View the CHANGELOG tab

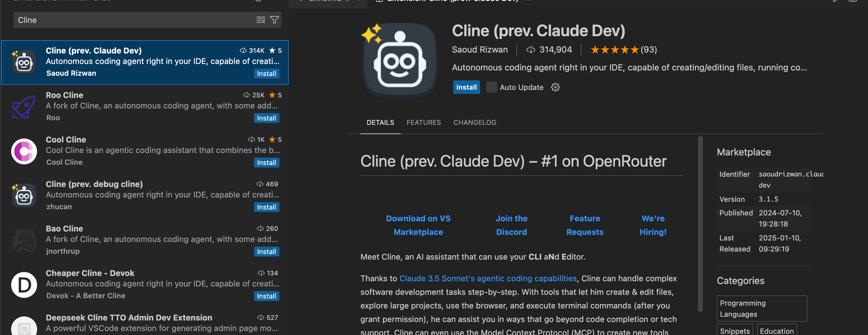pyautogui.click(x=474, y=122)
